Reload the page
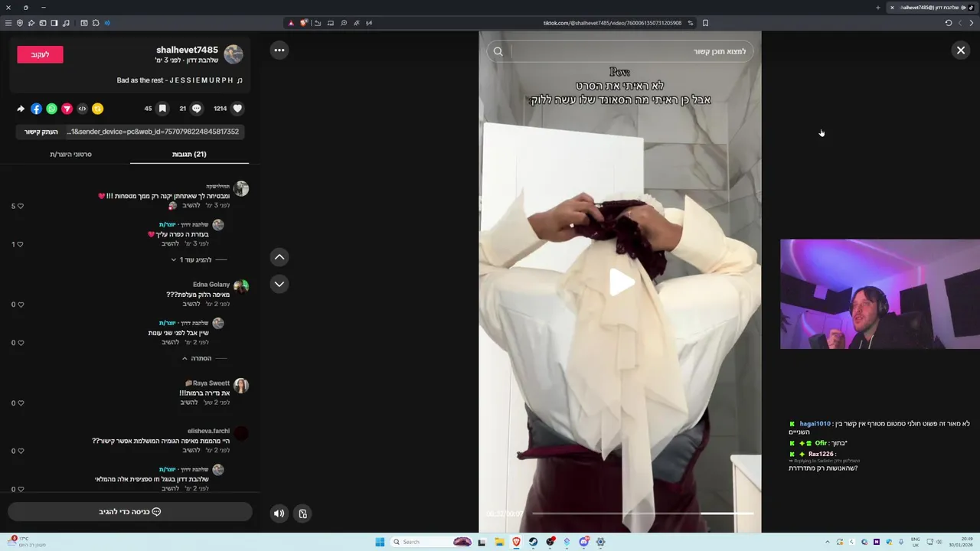The height and width of the screenshot is (551, 980). click(x=949, y=23)
